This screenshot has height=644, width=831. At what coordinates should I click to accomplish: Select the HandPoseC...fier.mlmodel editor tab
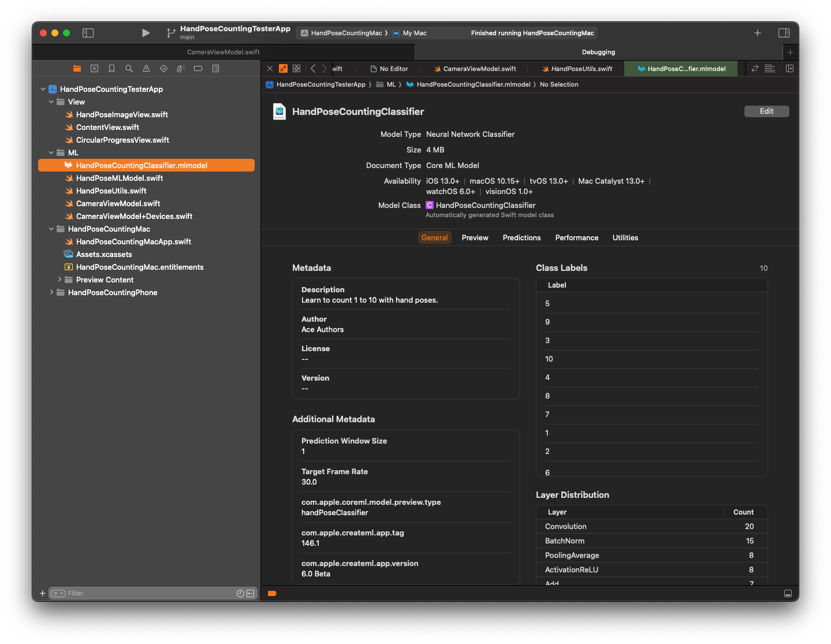681,69
